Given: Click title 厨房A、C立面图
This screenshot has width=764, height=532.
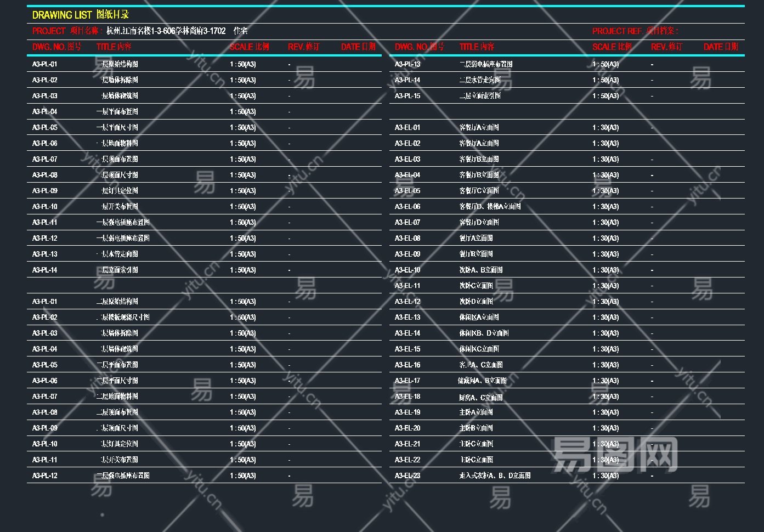Looking at the screenshot, I should [480, 397].
